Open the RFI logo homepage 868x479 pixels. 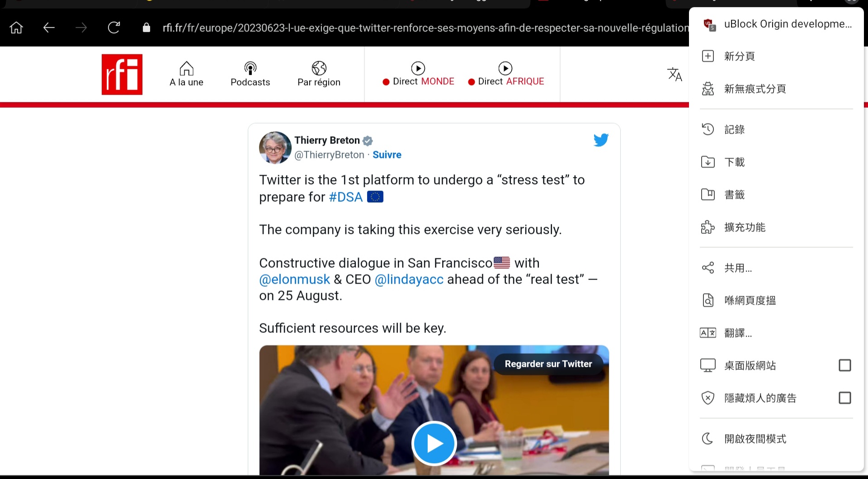(122, 75)
